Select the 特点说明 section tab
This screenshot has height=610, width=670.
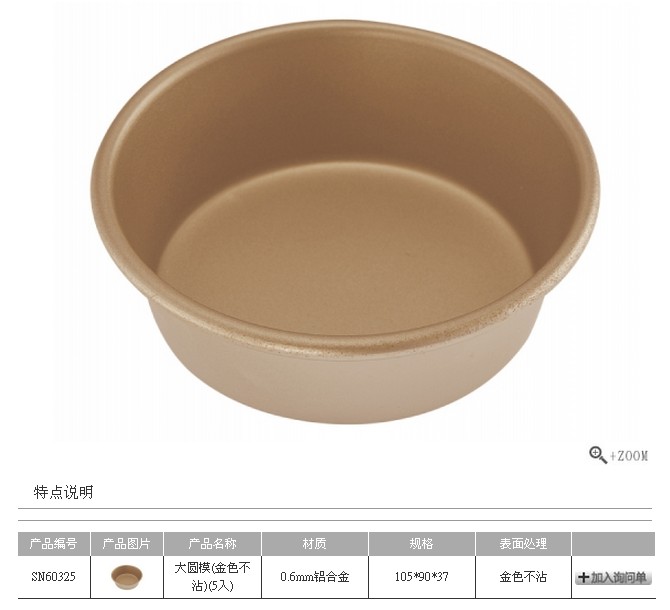point(63,492)
